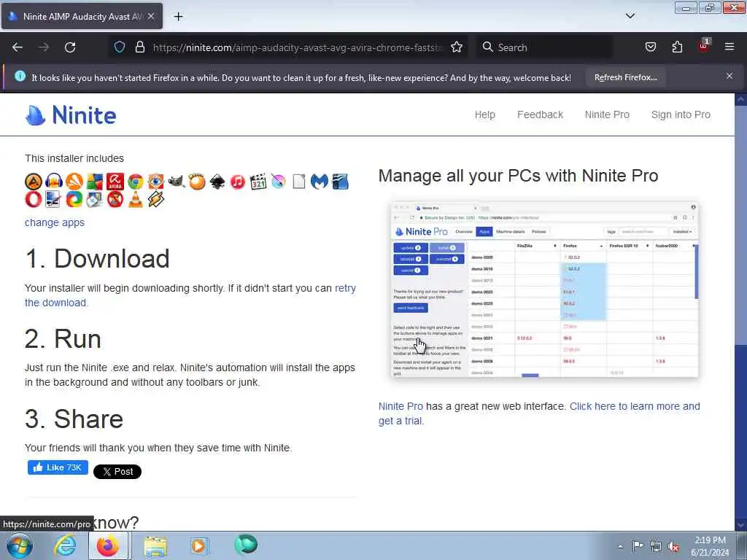This screenshot has height=560, width=747.
Task: Click the FastStone eye icon
Action: (x=156, y=182)
